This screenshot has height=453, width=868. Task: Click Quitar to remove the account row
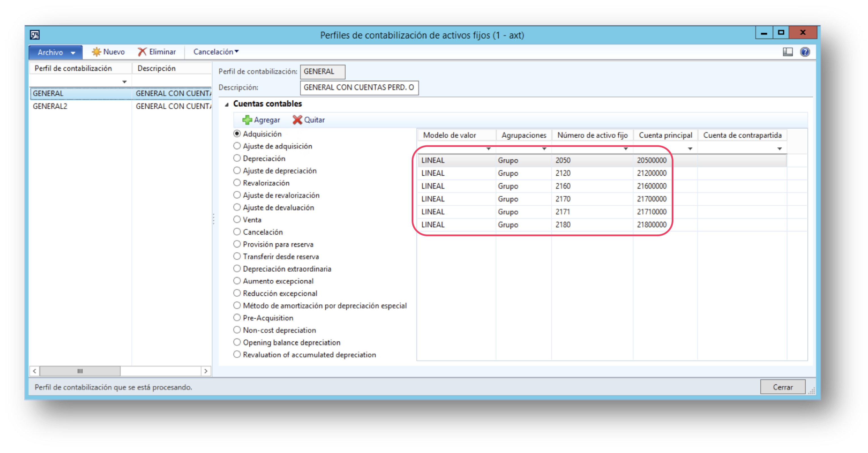[x=309, y=120]
